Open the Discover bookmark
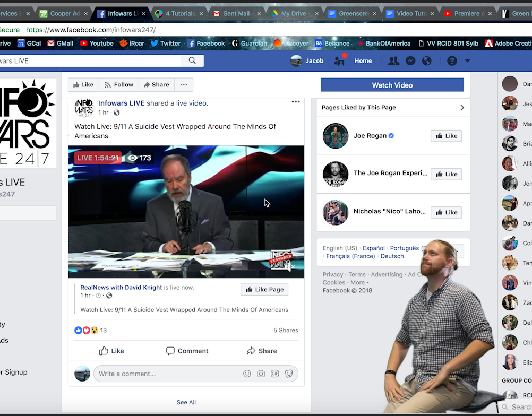532x416 pixels. (x=291, y=44)
